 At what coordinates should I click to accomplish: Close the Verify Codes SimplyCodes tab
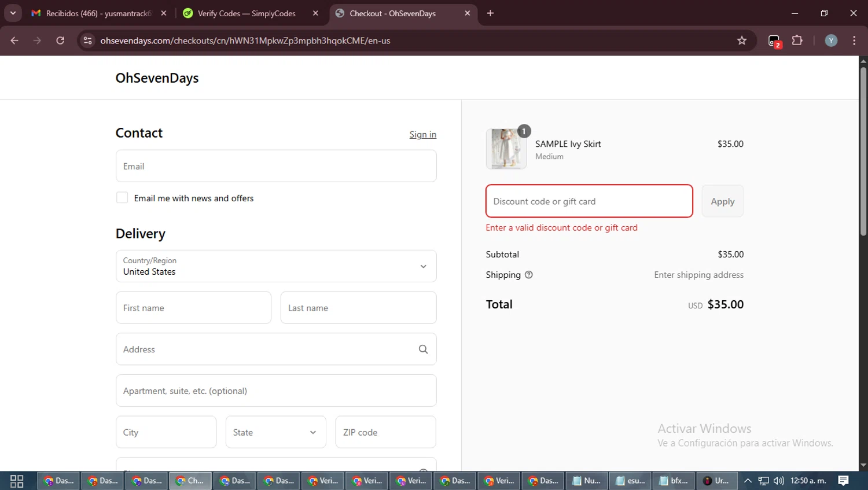click(x=315, y=13)
